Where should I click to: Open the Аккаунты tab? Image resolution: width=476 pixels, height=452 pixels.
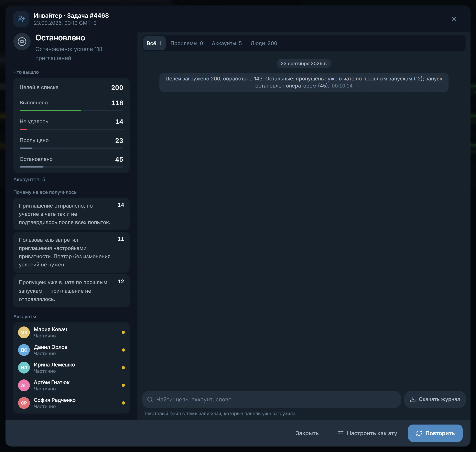pyautogui.click(x=227, y=43)
